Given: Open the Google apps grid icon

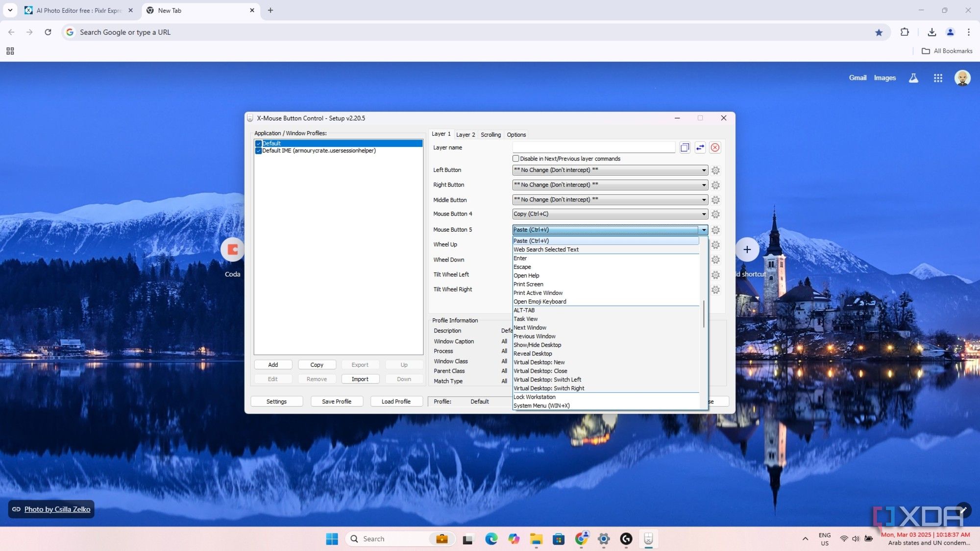Looking at the screenshot, I should [938, 78].
